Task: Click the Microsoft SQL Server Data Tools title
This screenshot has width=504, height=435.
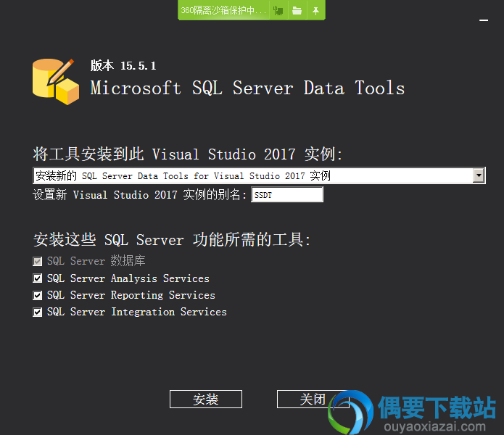Action: pyautogui.click(x=247, y=88)
